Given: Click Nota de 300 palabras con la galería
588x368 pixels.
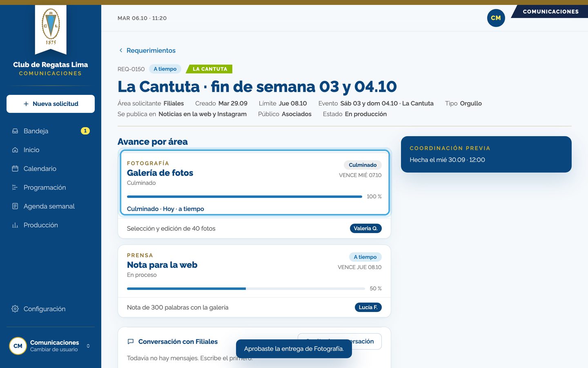Looking at the screenshot, I should pyautogui.click(x=178, y=307).
